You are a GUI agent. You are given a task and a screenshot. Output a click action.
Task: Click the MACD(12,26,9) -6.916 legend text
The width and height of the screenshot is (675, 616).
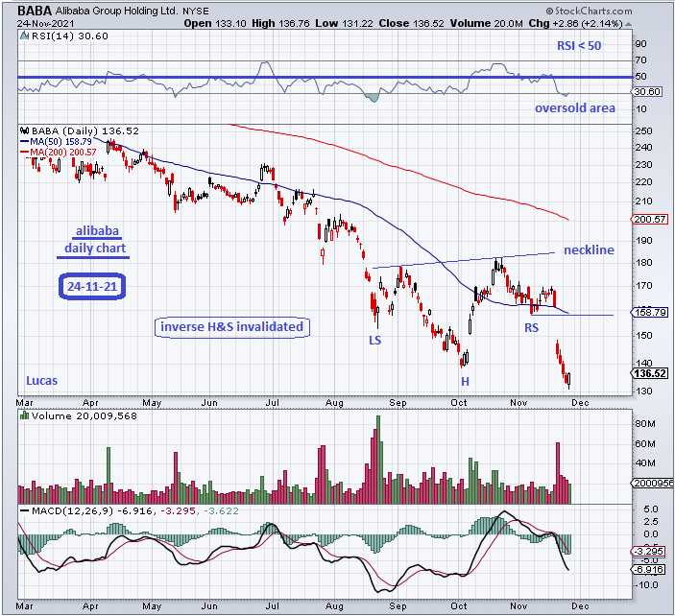[91, 511]
